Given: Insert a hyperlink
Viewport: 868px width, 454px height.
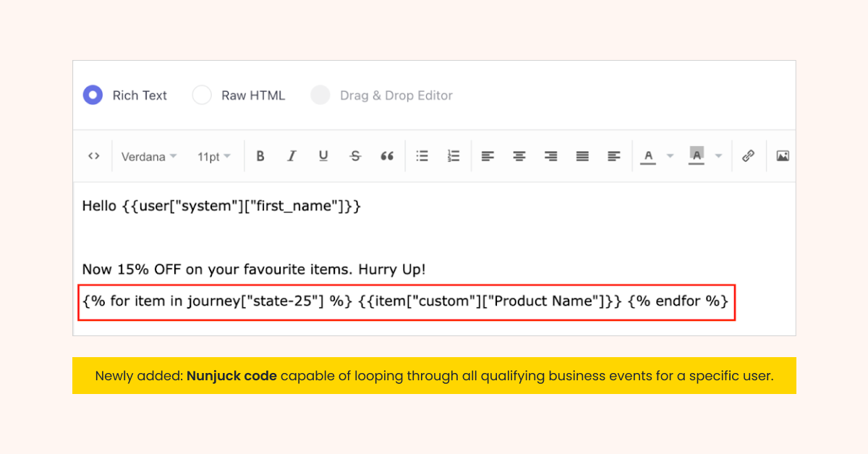Looking at the screenshot, I should pos(749,156).
